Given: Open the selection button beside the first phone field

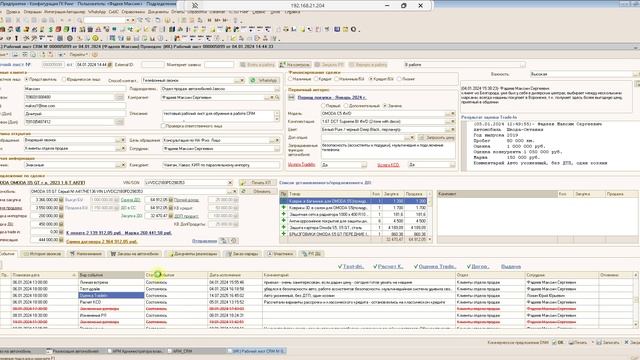Looking at the screenshot, I should click(119, 98).
